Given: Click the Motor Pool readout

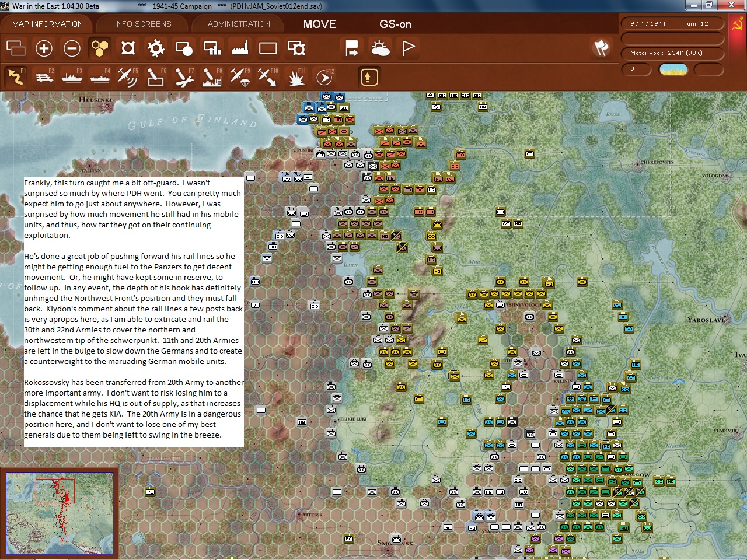Looking at the screenshot, I should click(672, 52).
